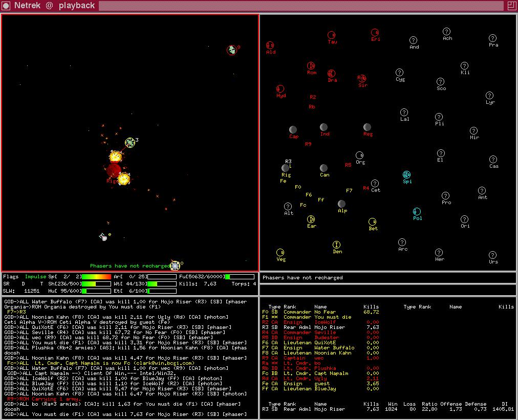
Task: Click the starbase ship labeled 3 in tactical view
Action: click(130, 143)
